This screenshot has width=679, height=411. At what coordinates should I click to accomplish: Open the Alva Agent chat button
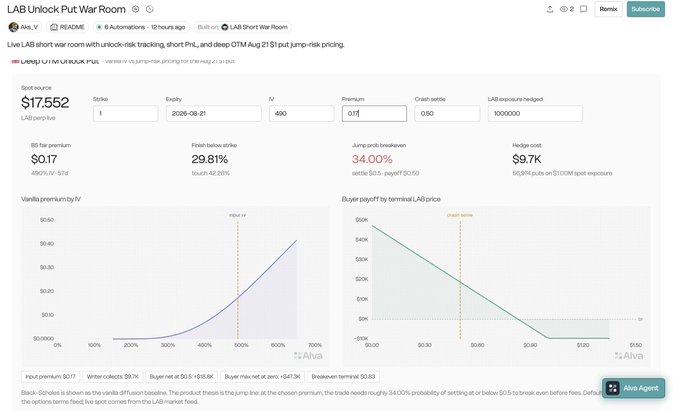pyautogui.click(x=633, y=388)
